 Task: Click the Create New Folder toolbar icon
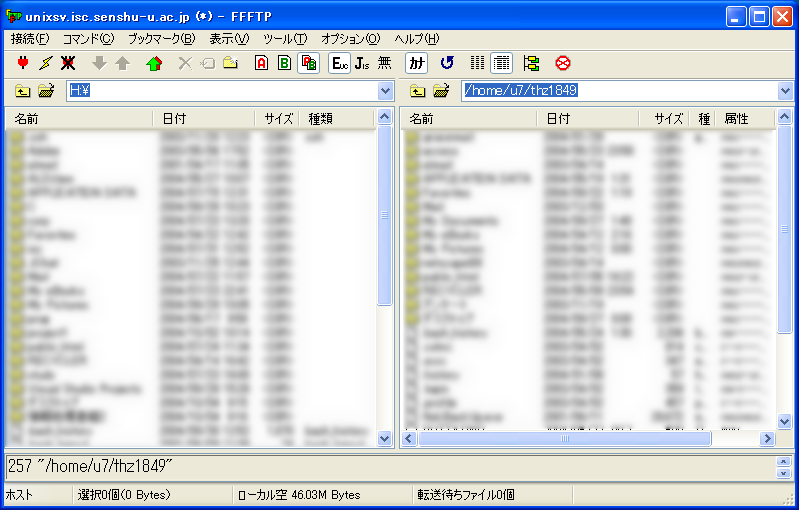pyautogui.click(x=230, y=63)
